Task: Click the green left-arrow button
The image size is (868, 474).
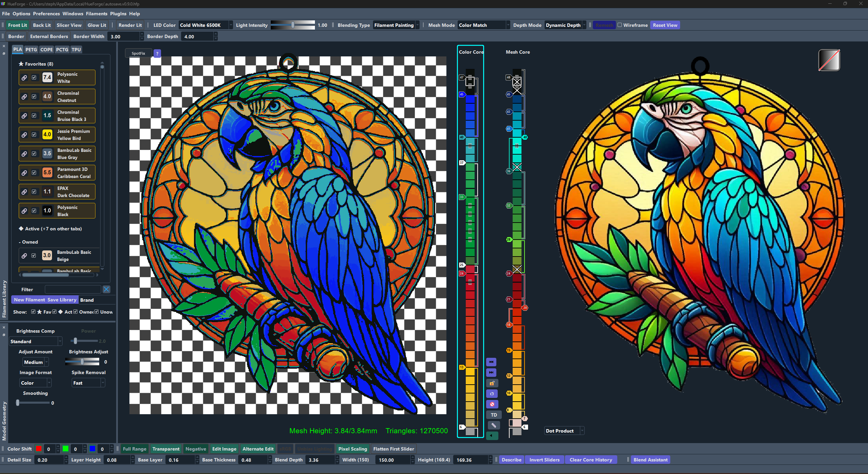Action: (492, 436)
